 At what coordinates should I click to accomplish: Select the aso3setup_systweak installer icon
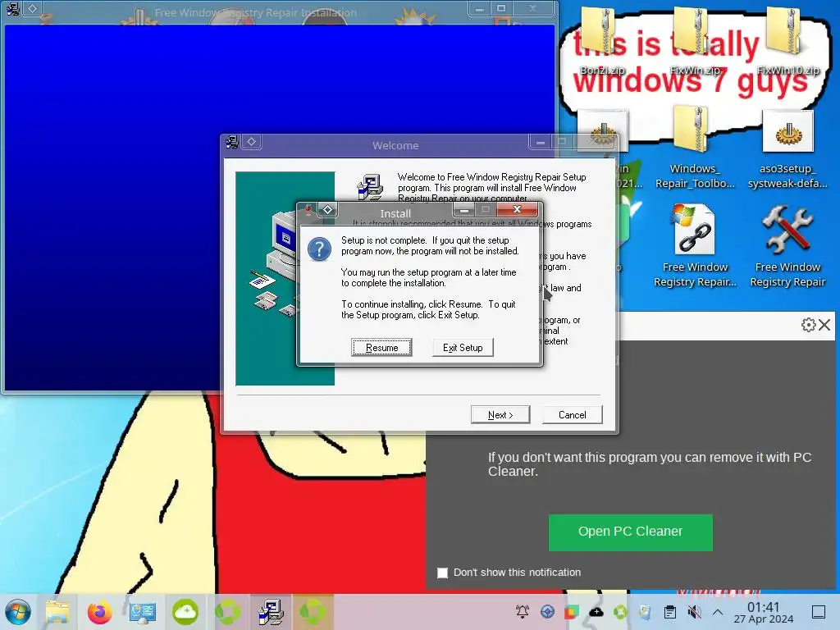788,149
